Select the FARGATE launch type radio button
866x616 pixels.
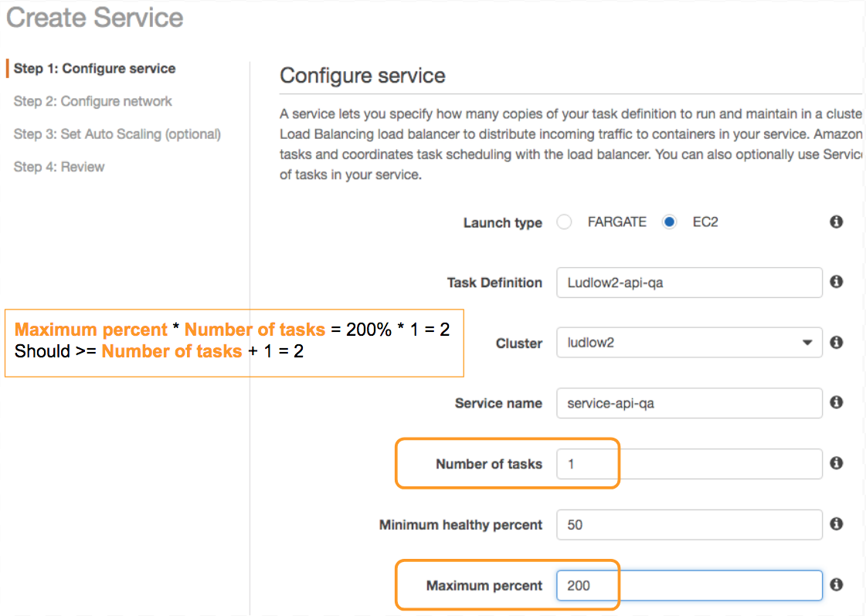(x=565, y=222)
